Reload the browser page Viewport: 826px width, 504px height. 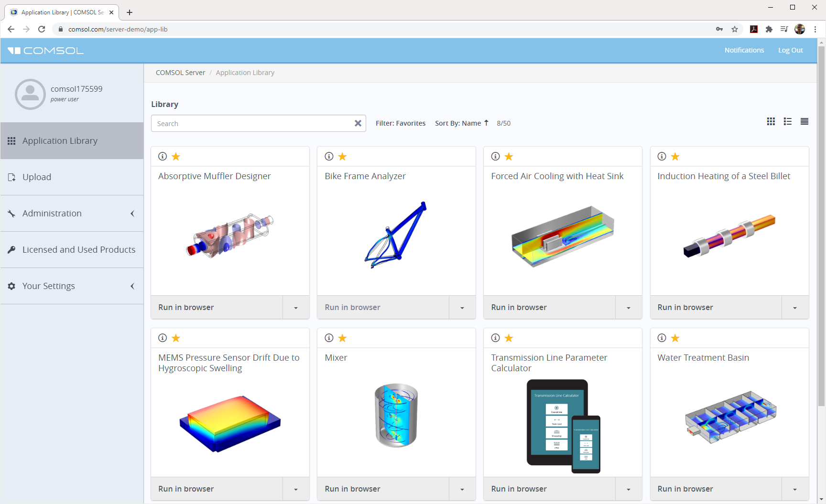click(x=42, y=29)
